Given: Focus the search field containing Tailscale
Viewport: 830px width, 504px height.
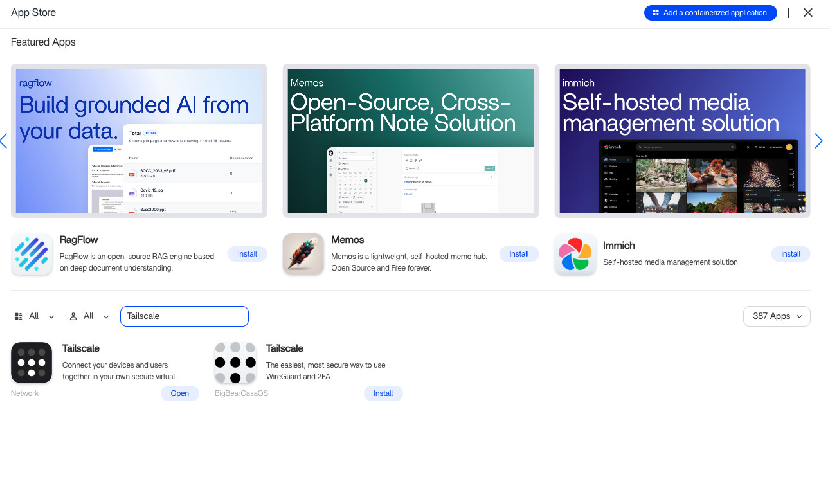Looking at the screenshot, I should pos(185,316).
